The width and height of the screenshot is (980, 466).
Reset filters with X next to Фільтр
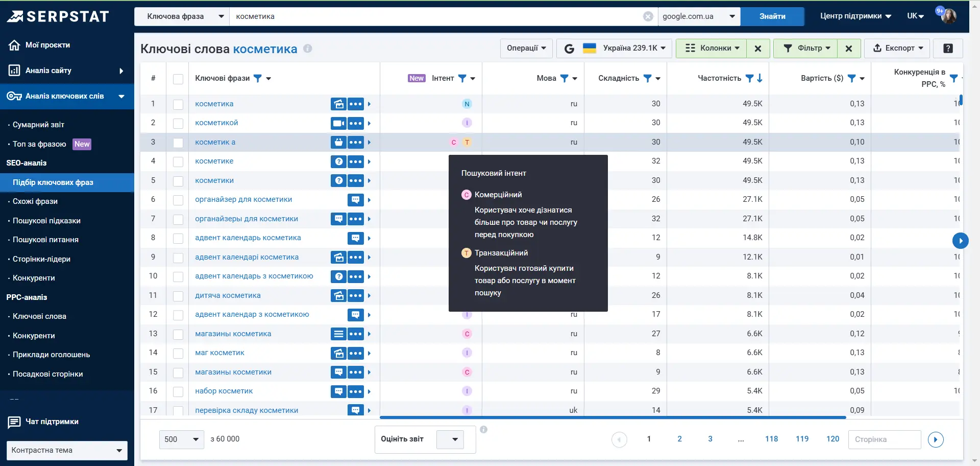848,49
